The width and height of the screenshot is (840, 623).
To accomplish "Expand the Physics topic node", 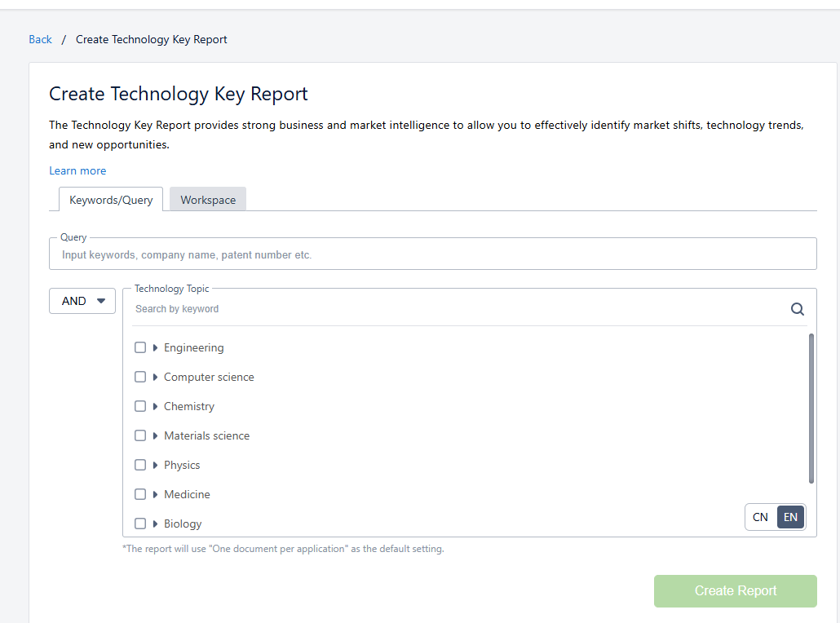I will 155,465.
